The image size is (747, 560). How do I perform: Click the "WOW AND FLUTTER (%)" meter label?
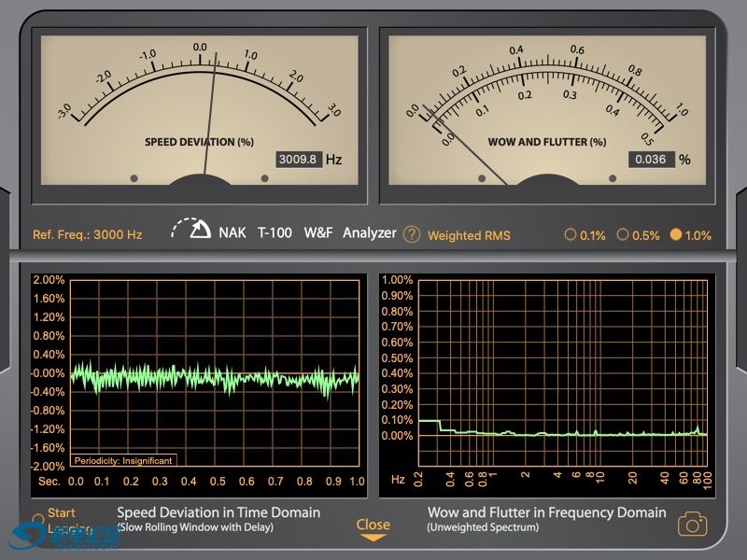click(x=547, y=142)
